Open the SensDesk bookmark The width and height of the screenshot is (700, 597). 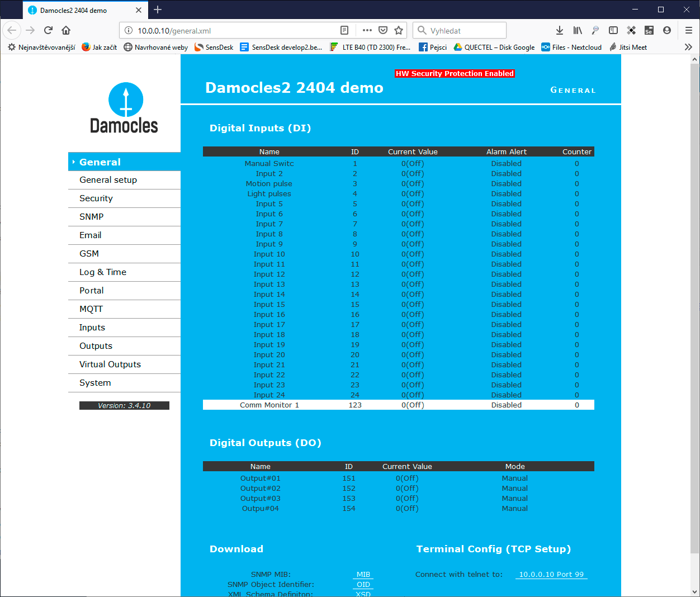pyautogui.click(x=214, y=47)
